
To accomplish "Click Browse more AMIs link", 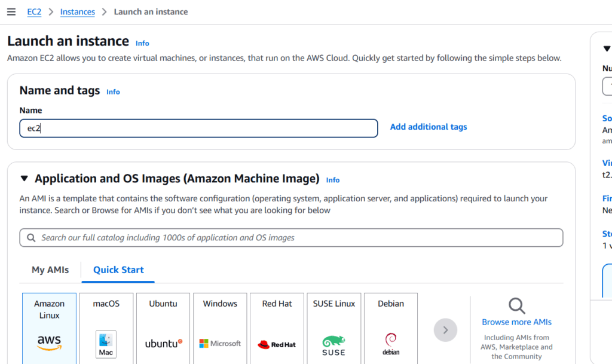I will pyautogui.click(x=516, y=322).
